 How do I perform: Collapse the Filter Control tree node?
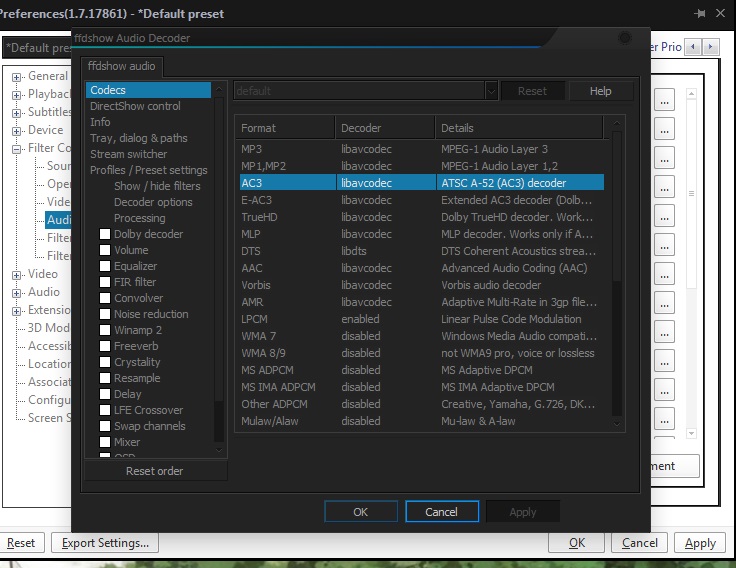[x=16, y=149]
